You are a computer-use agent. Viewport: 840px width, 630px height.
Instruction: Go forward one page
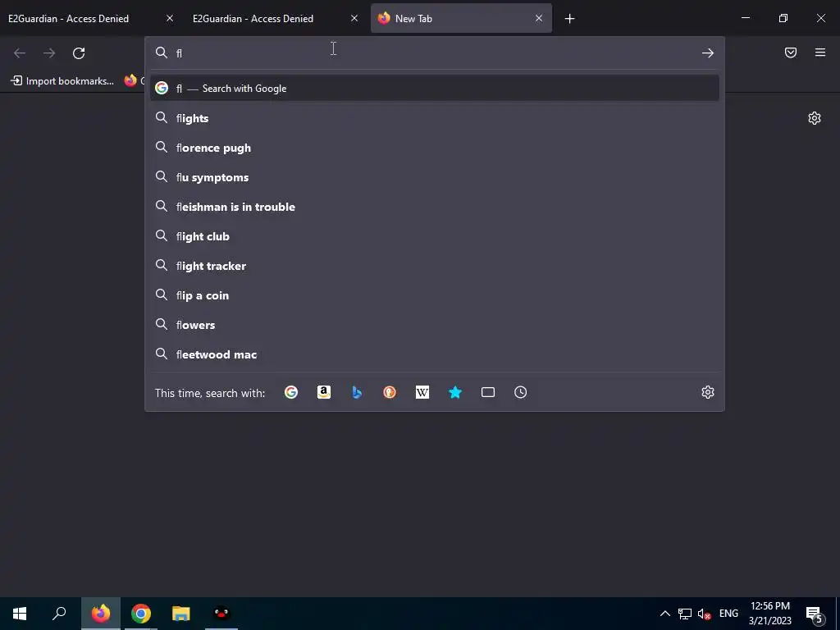point(49,53)
